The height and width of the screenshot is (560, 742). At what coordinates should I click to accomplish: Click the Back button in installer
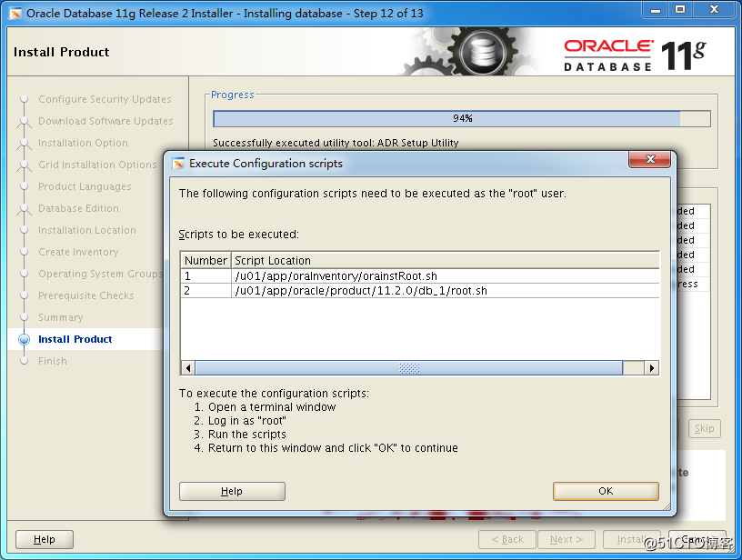(x=507, y=539)
